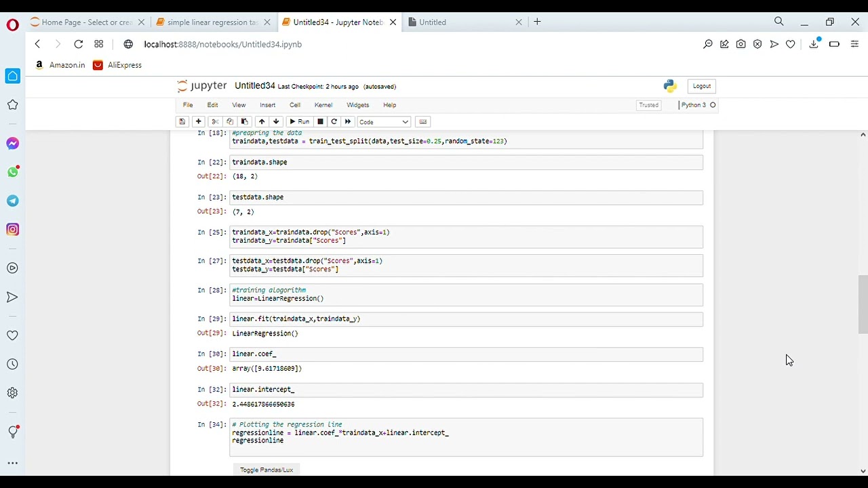
Task: Open the Speed Dial grid icon
Action: coord(99,44)
